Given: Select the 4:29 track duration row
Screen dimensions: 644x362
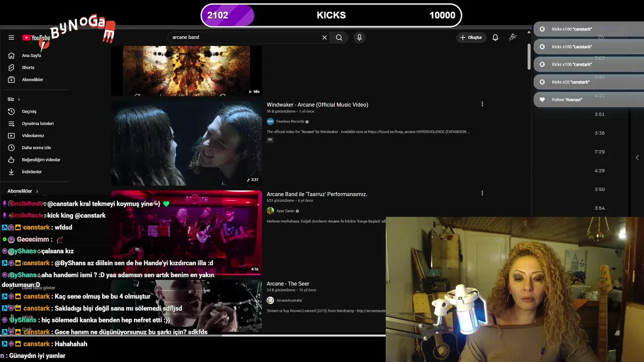Looking at the screenshot, I should coord(599,171).
